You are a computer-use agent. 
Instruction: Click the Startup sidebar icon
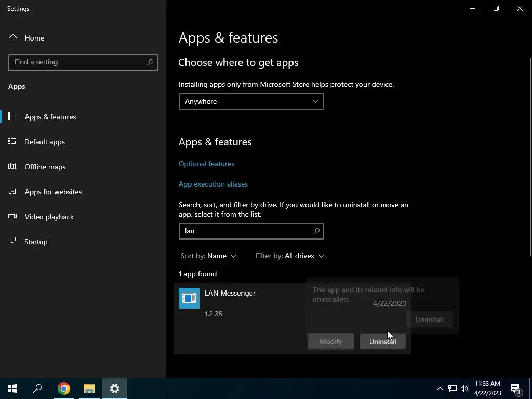click(12, 241)
